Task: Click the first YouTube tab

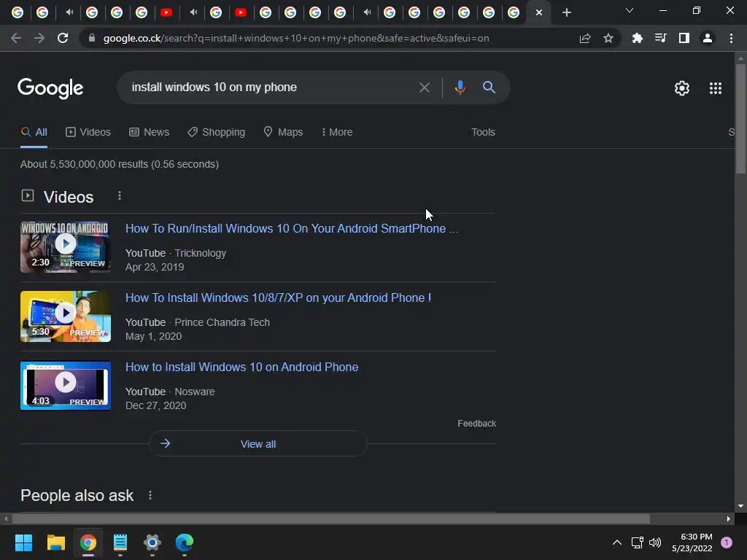Action: pyautogui.click(x=166, y=12)
